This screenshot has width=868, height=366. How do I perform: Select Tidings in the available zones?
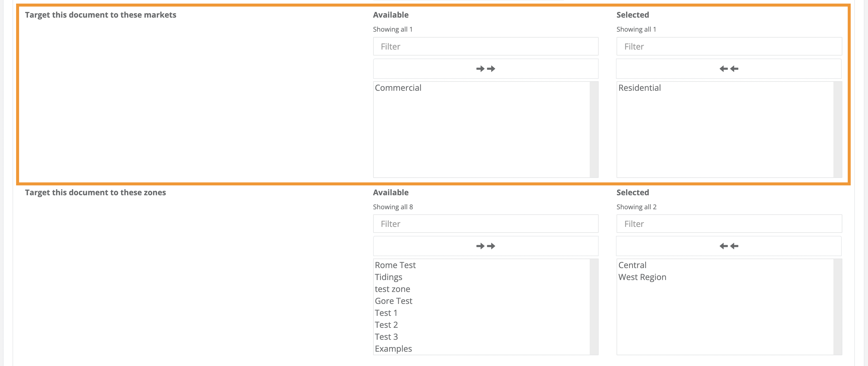(x=388, y=277)
